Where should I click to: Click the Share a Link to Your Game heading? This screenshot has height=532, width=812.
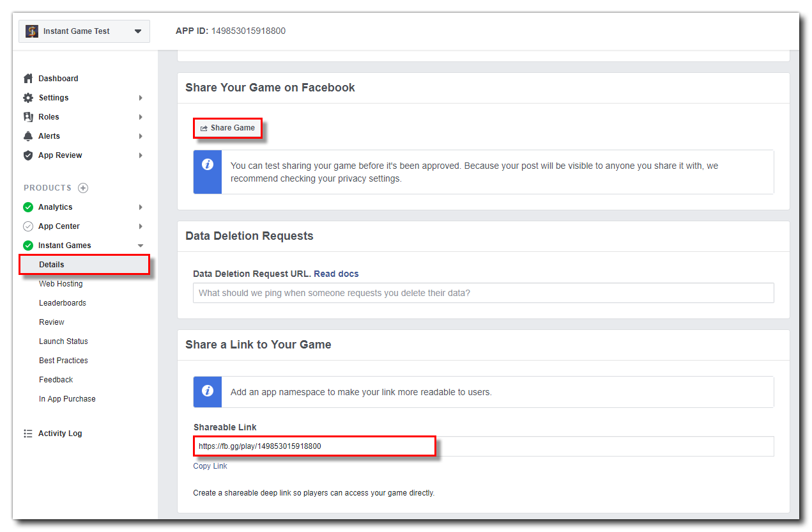(258, 345)
